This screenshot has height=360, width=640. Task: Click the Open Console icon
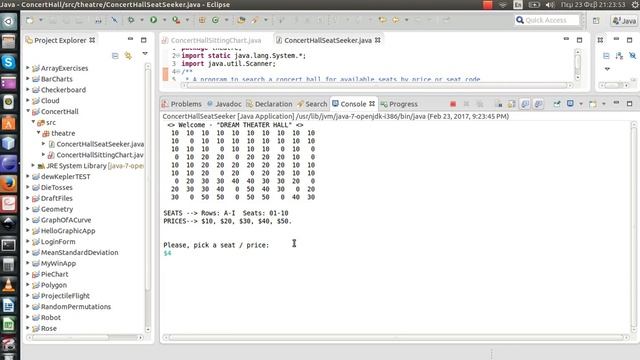click(x=593, y=104)
